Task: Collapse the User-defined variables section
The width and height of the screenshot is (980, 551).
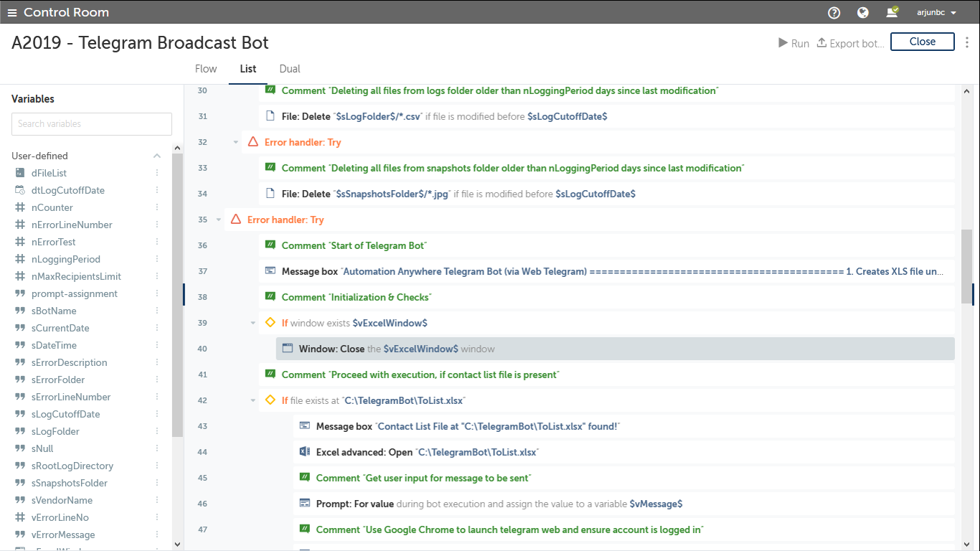Action: [x=157, y=156]
